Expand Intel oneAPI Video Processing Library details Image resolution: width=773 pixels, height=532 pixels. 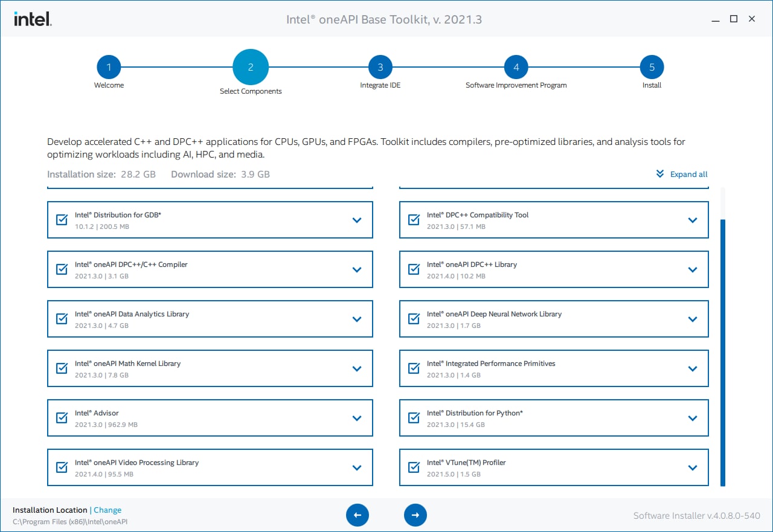357,468
